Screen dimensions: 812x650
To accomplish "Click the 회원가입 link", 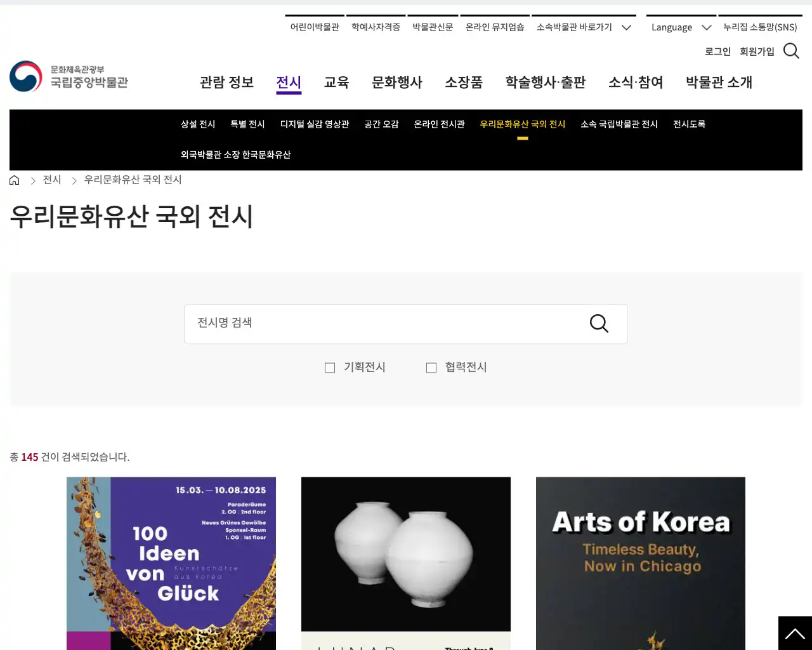I will 757,51.
